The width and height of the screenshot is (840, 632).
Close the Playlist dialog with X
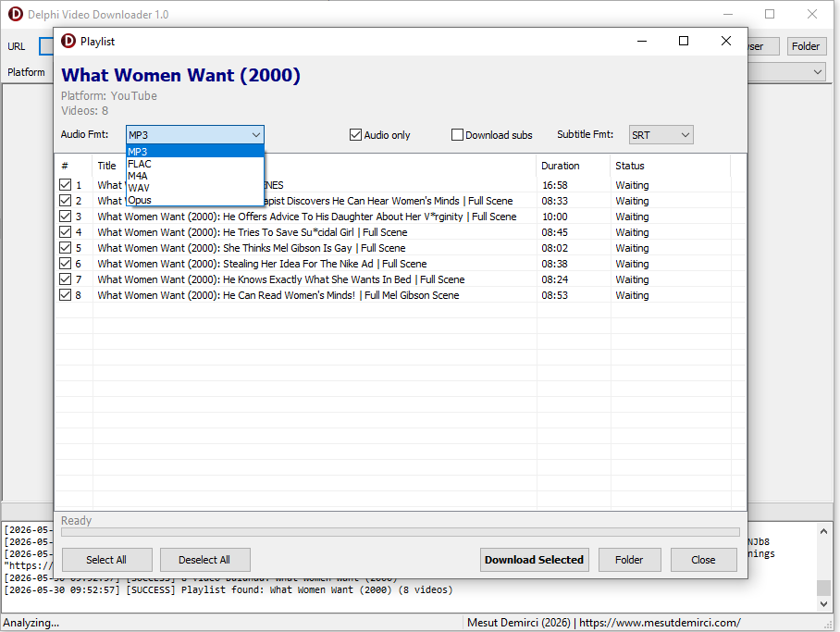click(x=726, y=41)
